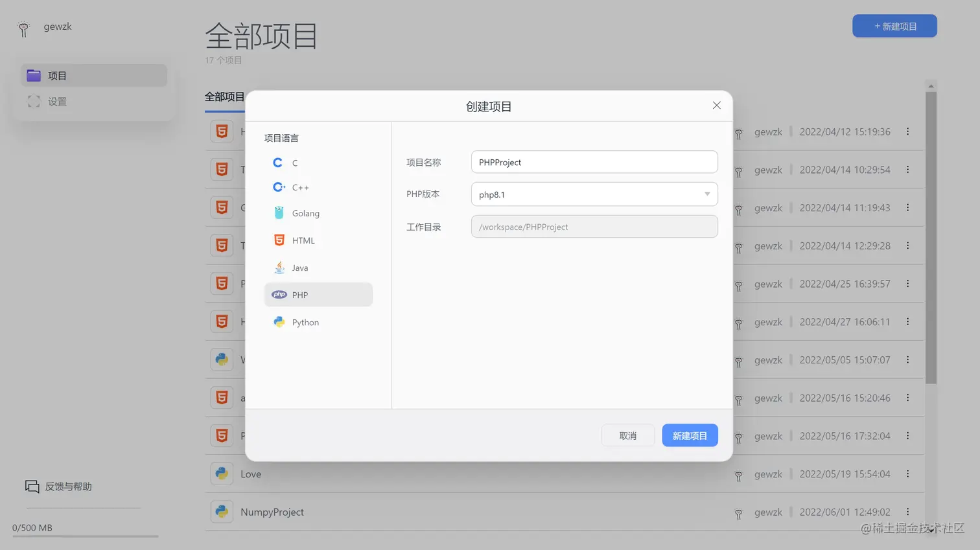This screenshot has height=550, width=980.
Task: Open more options for 2022/05/16 15:20:46 row
Action: pos(907,398)
